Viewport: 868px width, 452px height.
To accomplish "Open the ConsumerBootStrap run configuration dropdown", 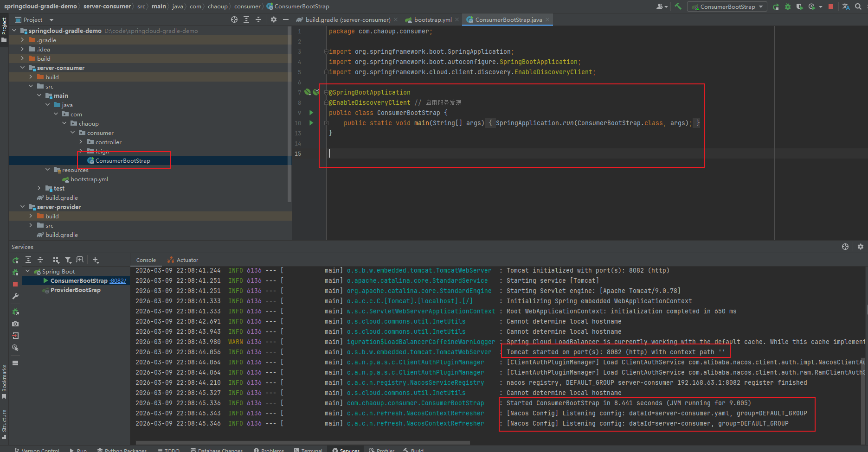I will [x=727, y=6].
